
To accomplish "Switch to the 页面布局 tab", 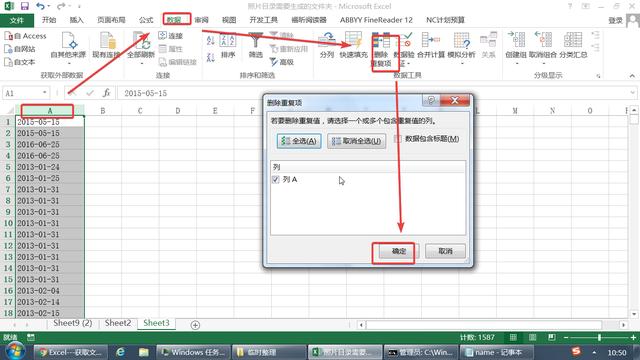I will click(111, 20).
